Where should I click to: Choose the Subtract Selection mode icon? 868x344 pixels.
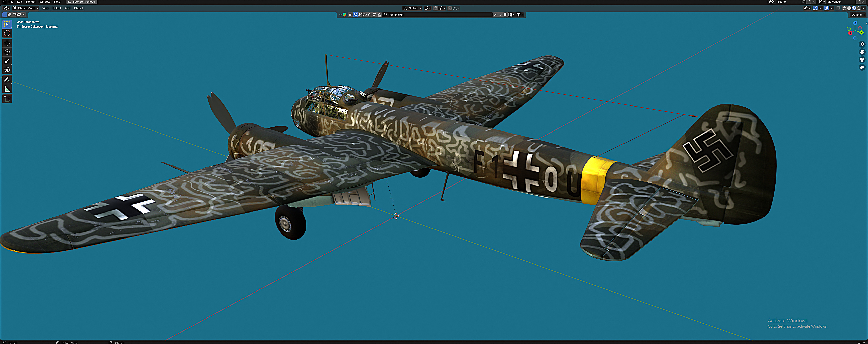point(14,14)
